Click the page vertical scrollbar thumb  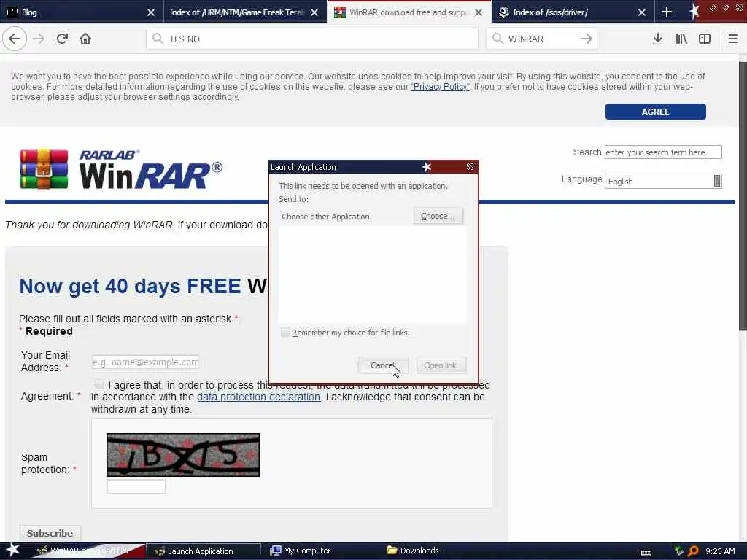743,195
